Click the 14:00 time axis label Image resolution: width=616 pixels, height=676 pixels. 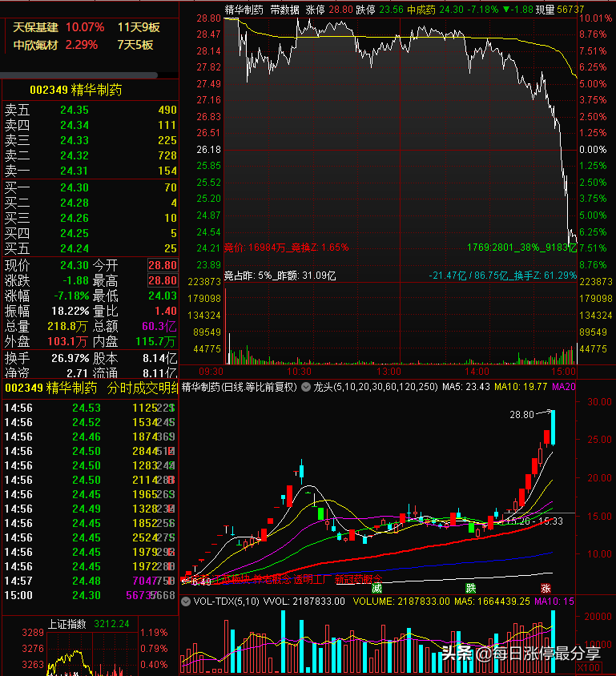[477, 371]
